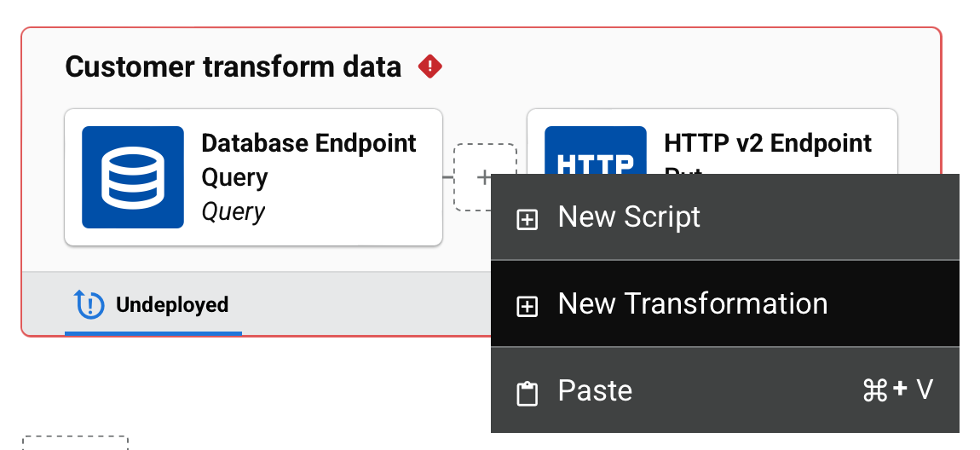Click the italic Query activity type label

233,211
